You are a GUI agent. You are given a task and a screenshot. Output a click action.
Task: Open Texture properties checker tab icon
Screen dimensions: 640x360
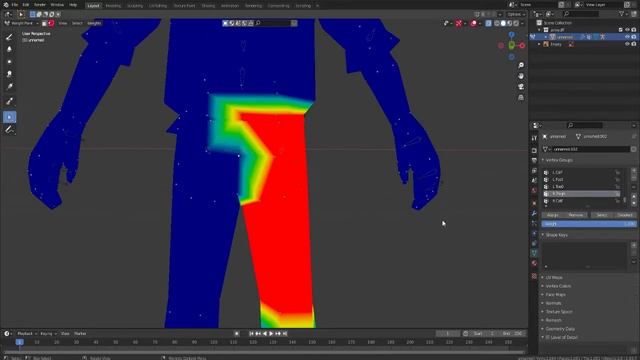[x=534, y=276]
